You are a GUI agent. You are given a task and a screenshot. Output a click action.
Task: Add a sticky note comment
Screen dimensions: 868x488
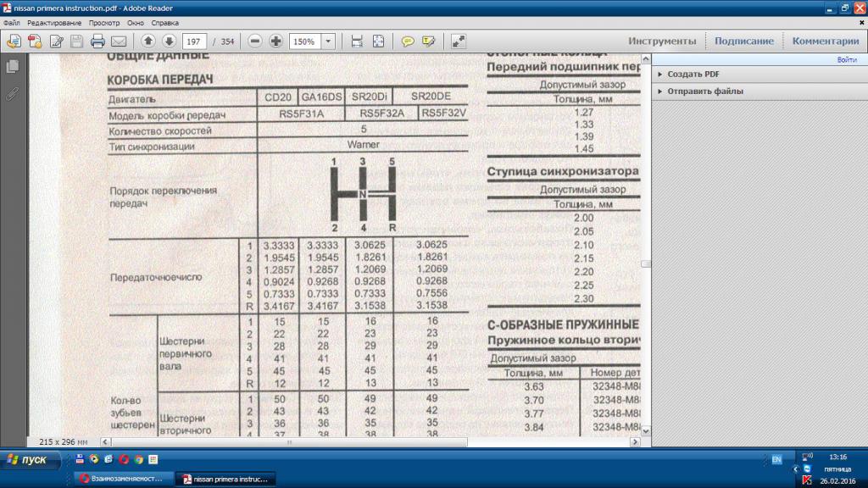[x=408, y=42]
